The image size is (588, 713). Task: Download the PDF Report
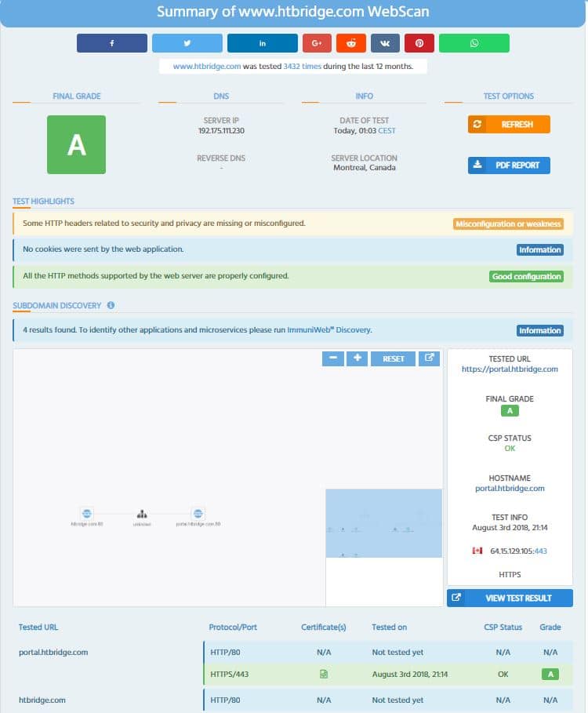(509, 165)
